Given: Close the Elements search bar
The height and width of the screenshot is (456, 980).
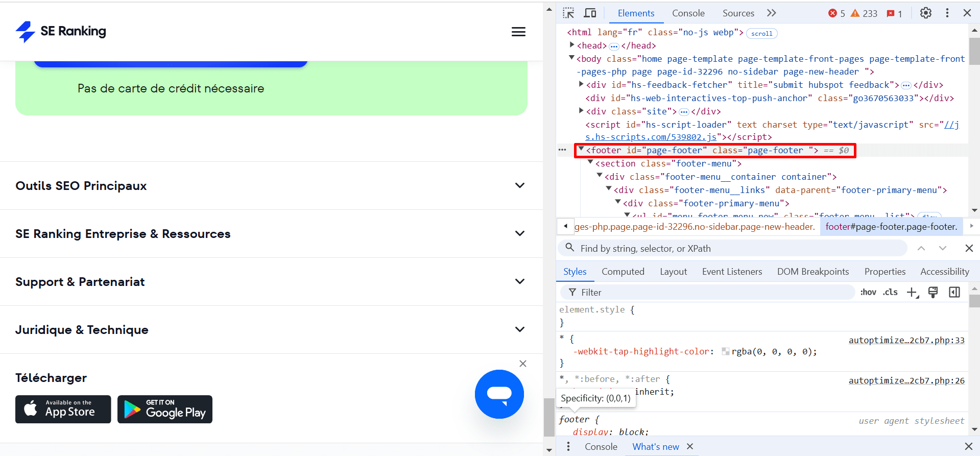Looking at the screenshot, I should click(969, 248).
